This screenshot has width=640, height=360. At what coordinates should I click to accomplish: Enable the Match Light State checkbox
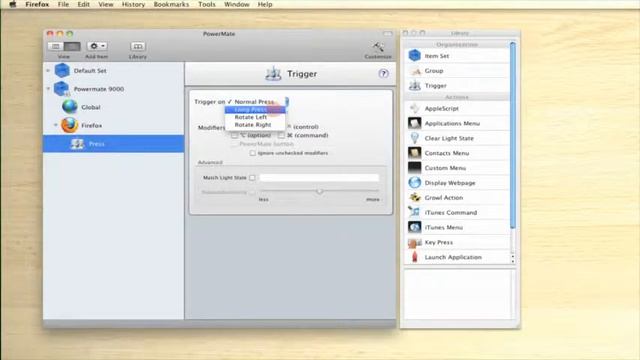click(252, 178)
